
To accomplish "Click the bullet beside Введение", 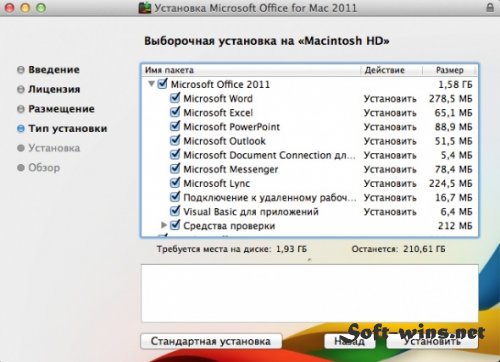I will click(x=21, y=70).
